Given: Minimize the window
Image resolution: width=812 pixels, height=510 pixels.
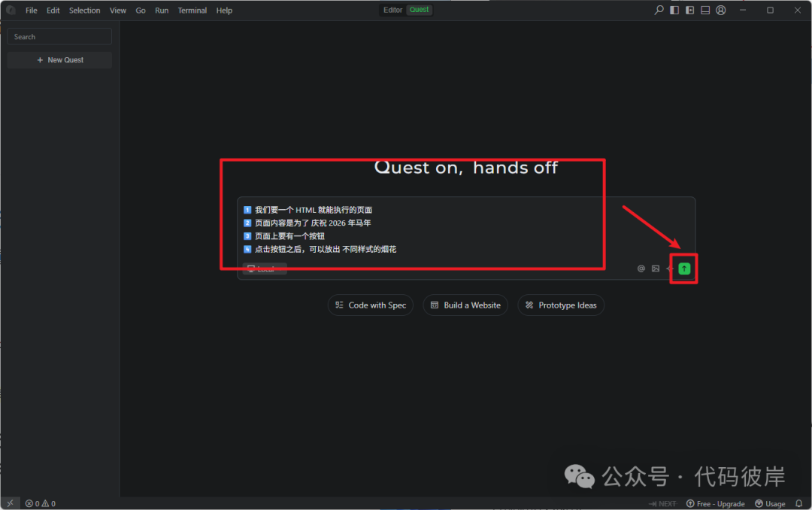Looking at the screenshot, I should coord(743,10).
